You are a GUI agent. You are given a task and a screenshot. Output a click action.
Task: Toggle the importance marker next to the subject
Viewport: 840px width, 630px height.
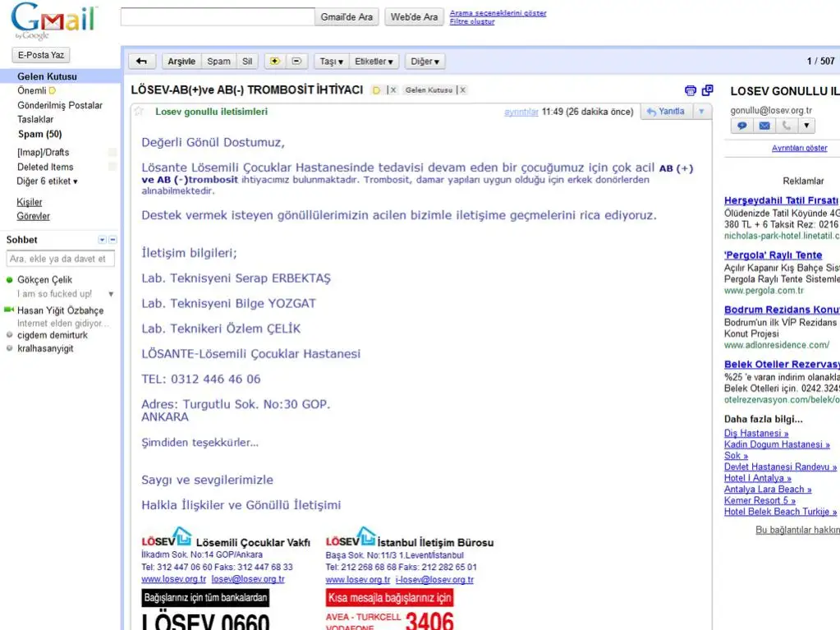[x=377, y=90]
